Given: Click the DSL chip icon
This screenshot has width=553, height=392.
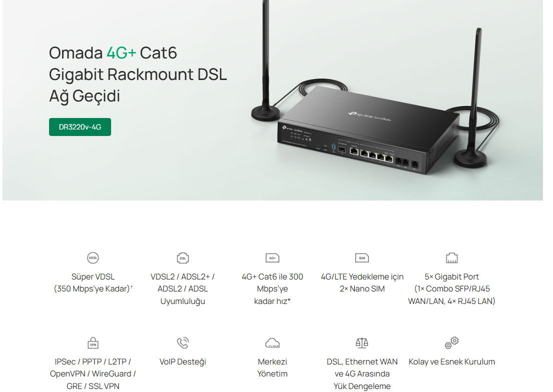Looking at the screenshot, I should coord(183,258).
